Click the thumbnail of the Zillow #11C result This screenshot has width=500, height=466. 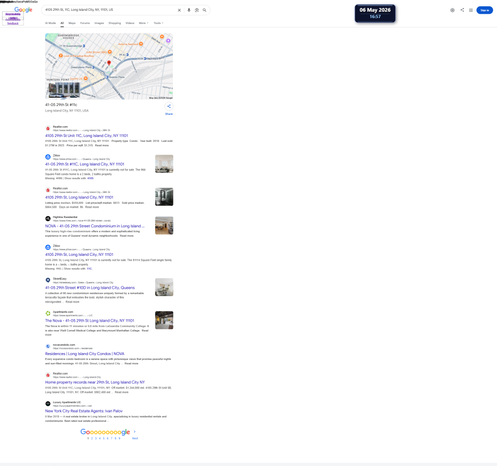click(x=164, y=164)
